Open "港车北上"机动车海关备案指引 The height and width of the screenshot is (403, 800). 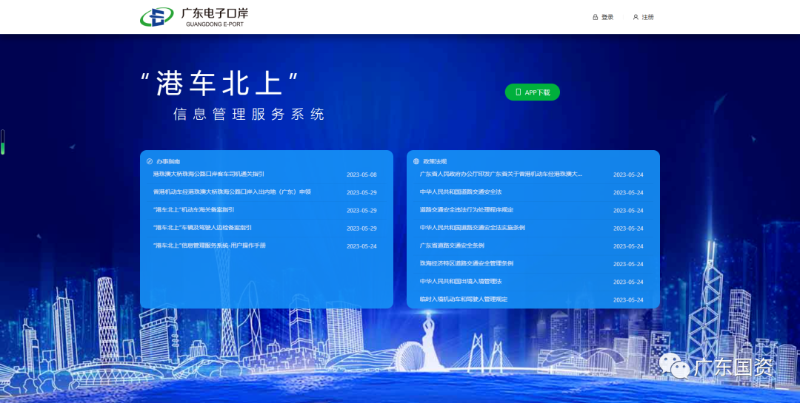click(x=194, y=210)
